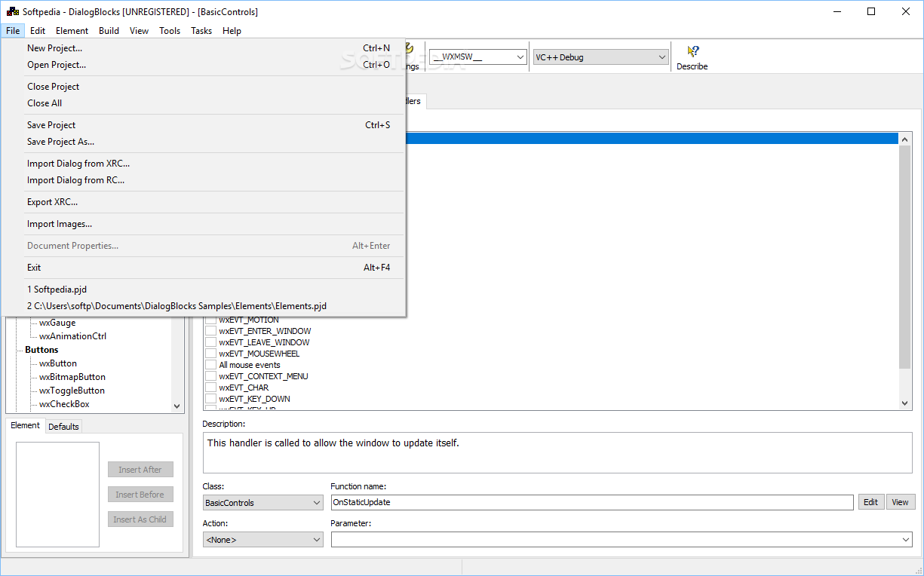Open the Build menu
Screen dimensions: 924x576
pyautogui.click(x=109, y=31)
